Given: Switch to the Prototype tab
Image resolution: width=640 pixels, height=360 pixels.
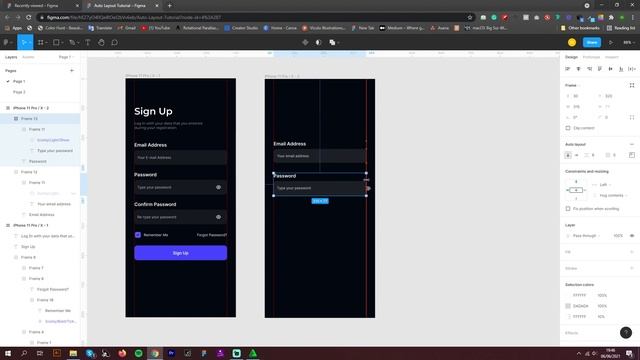Looking at the screenshot, I should (x=591, y=57).
